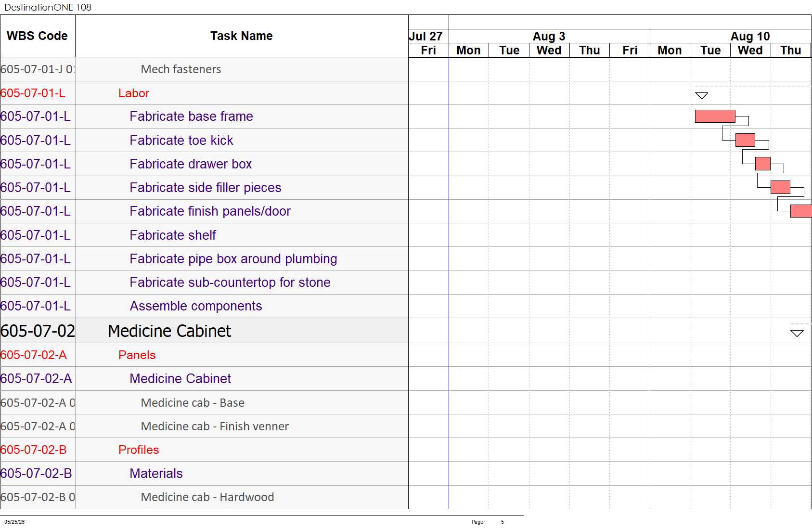Click the Medicine cab - Hardwood item
812x528 pixels.
207,497
